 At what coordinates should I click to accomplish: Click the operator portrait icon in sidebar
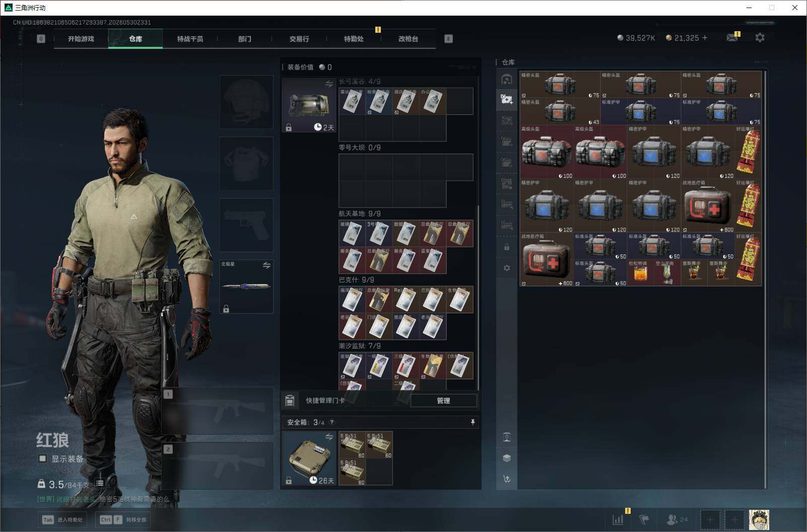click(507, 437)
